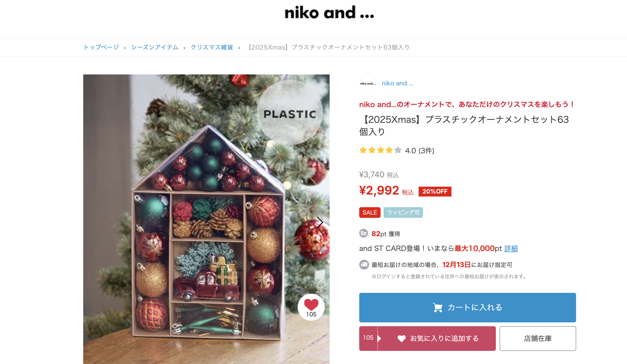Image resolution: width=627 pixels, height=364 pixels.
Task: Click the red SALE tag
Action: coord(370,212)
